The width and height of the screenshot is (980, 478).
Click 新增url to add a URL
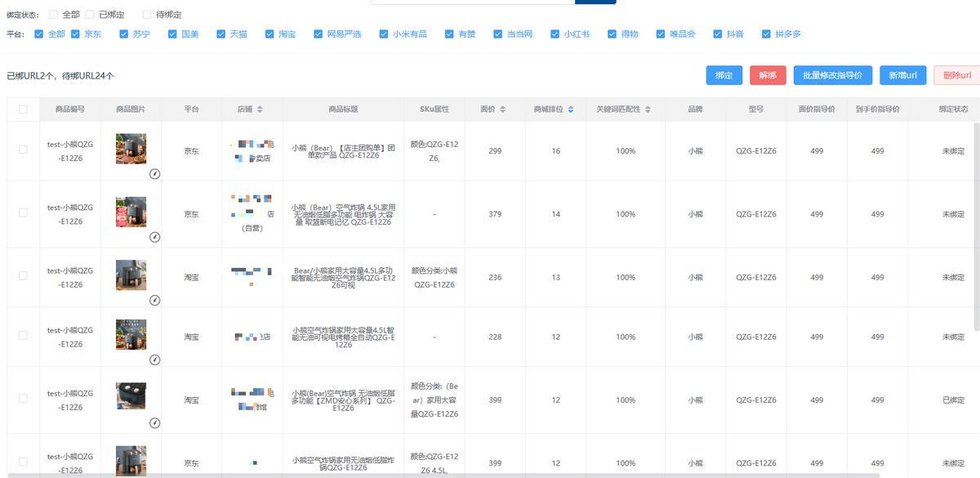coord(902,75)
